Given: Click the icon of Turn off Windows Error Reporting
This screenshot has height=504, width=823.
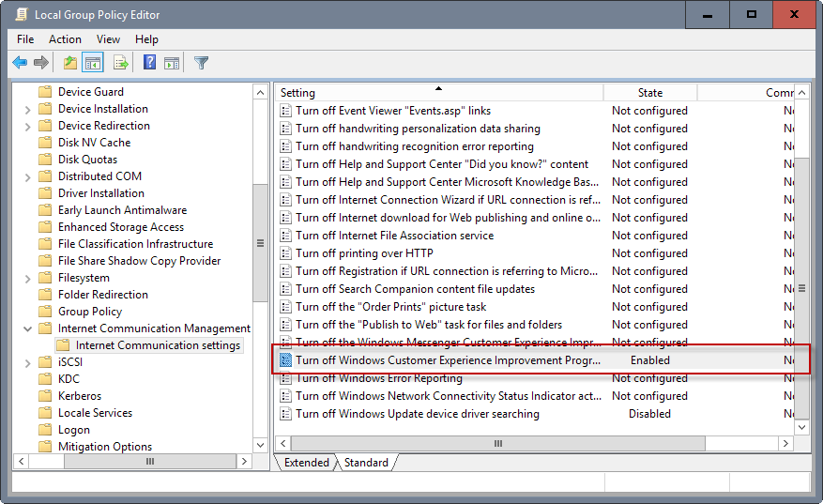Looking at the screenshot, I should (285, 378).
